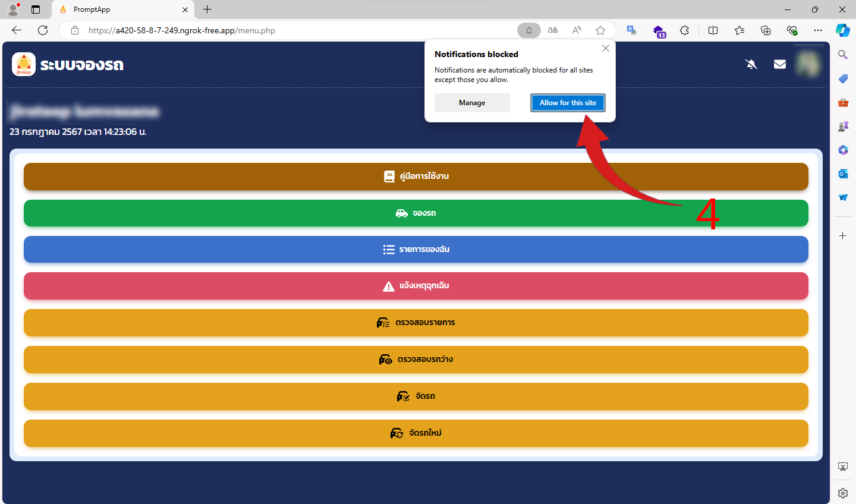Screen dimensions: 856x504
Task: Click the notifications blocked bell in address bar
Action: point(528,30)
